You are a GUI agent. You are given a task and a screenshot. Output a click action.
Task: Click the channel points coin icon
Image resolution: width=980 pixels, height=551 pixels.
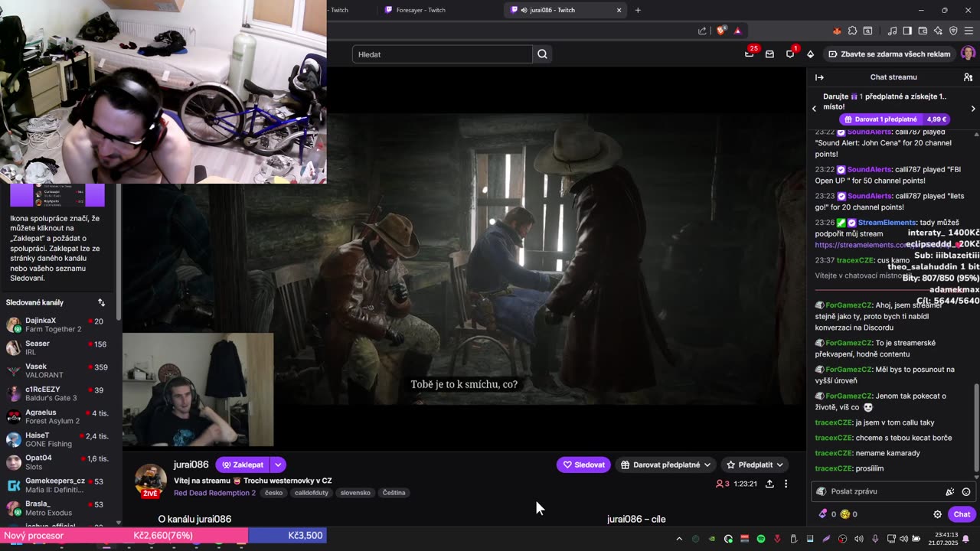(845, 514)
